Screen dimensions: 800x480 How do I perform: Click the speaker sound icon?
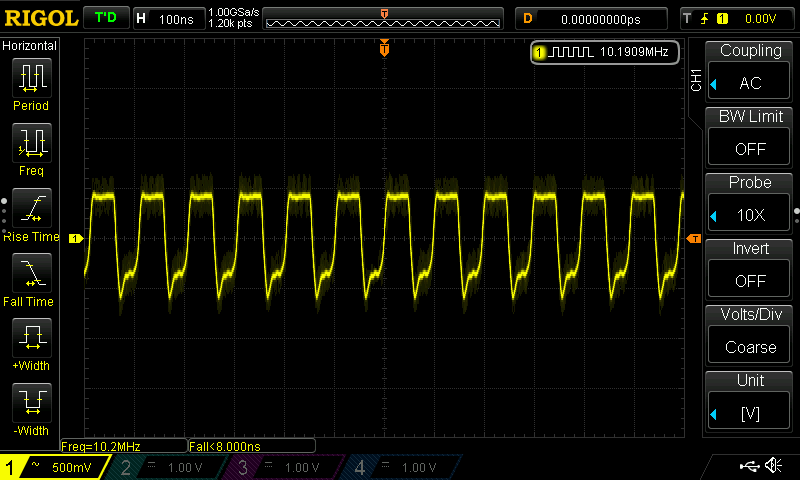pyautogui.click(x=773, y=466)
